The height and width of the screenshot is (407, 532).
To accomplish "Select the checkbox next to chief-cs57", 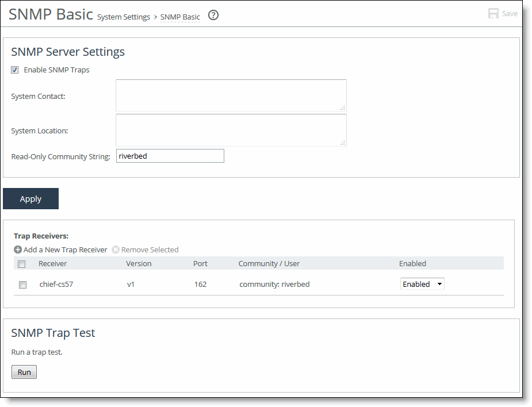I will tap(22, 284).
